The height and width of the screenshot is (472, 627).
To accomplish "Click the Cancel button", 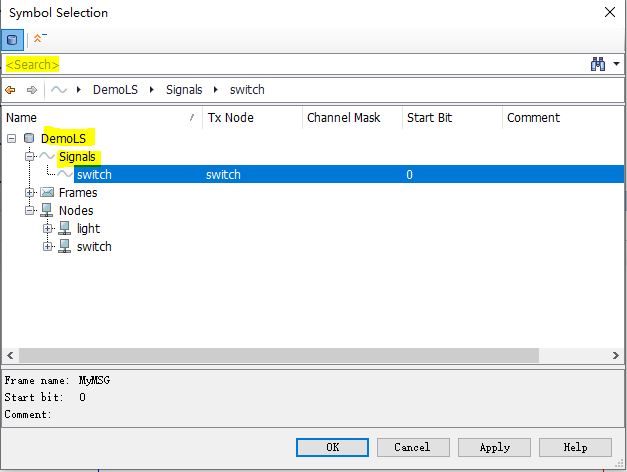I will (413, 447).
